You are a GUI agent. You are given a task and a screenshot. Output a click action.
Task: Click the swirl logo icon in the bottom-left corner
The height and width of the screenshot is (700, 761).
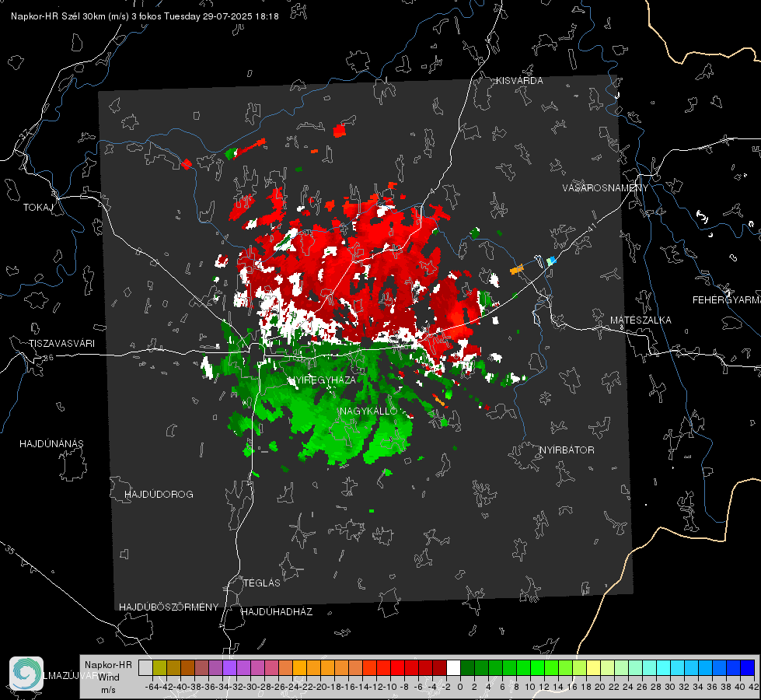26,674
